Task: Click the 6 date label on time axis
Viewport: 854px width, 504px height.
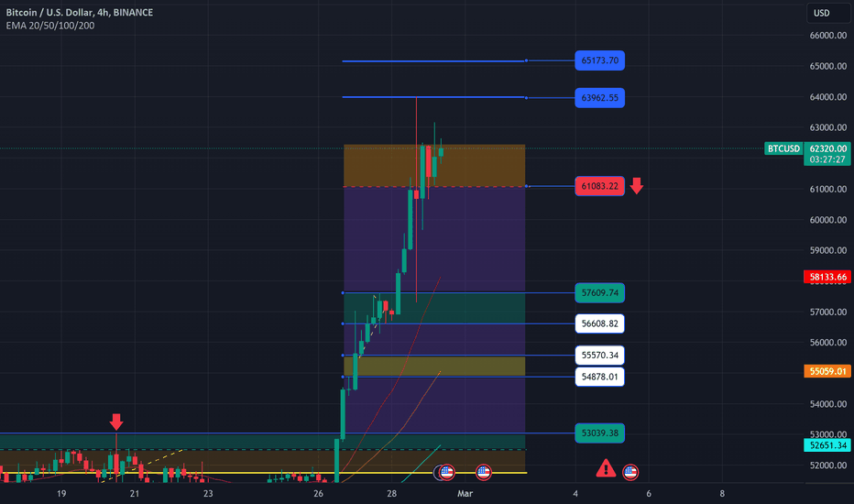Action: (x=649, y=494)
